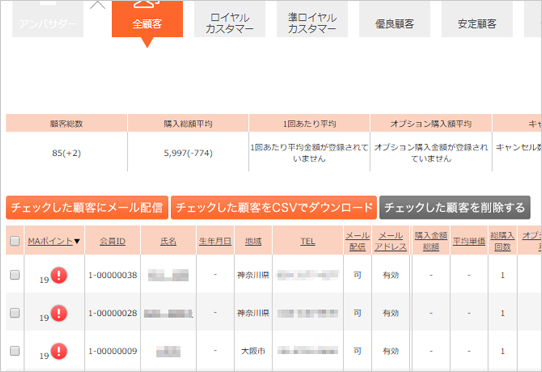542x372 pixels.
Task: Click 神奈川県 cell in row 1-00000028
Action: (253, 313)
